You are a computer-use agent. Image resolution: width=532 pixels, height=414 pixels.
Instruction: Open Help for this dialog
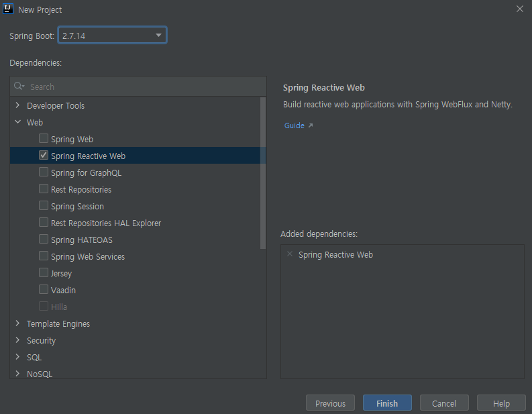(501, 403)
